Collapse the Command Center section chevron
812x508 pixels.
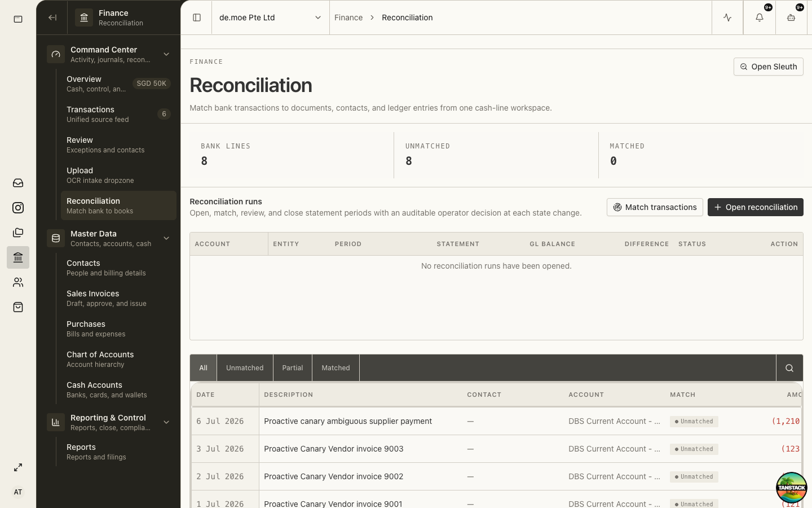pos(166,54)
